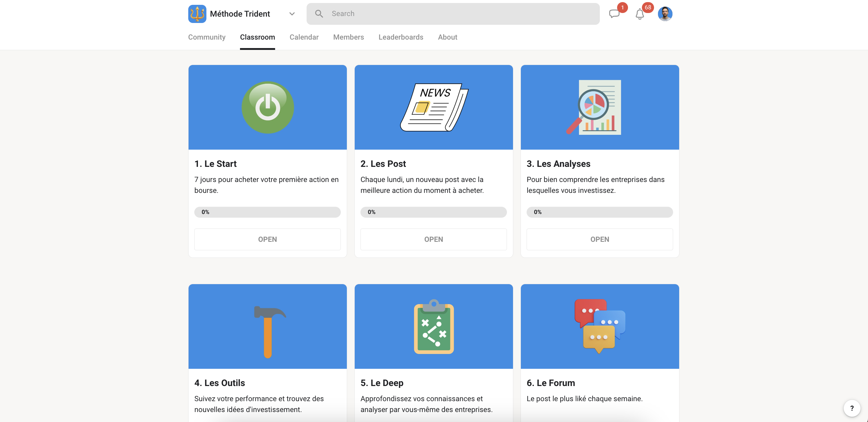Click 'Chaque lundi, un nouveau post' description
This screenshot has height=422, width=868.
pyautogui.click(x=422, y=185)
